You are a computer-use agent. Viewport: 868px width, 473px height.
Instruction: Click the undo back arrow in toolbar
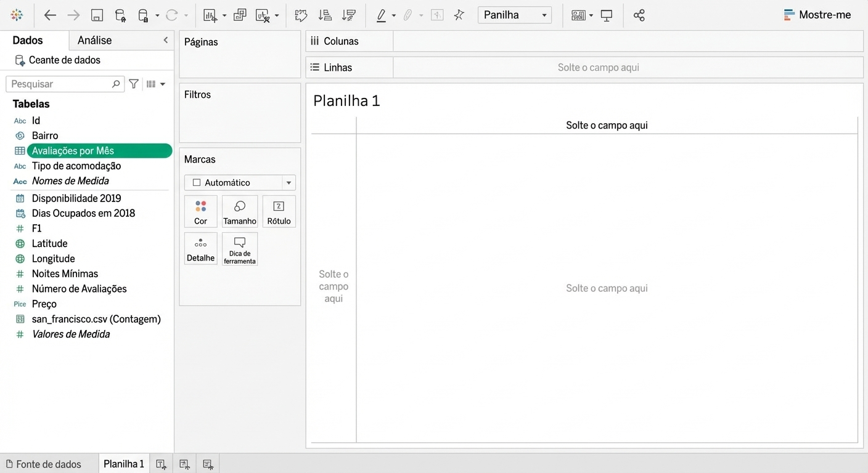pos(50,15)
